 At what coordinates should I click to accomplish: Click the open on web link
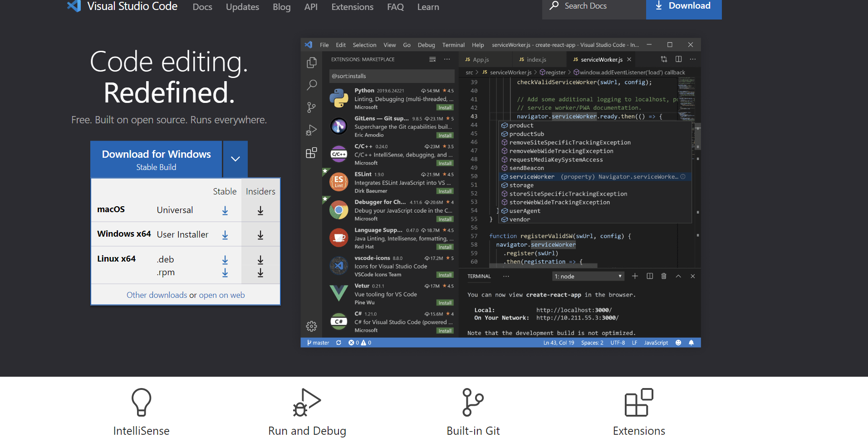[x=221, y=295]
